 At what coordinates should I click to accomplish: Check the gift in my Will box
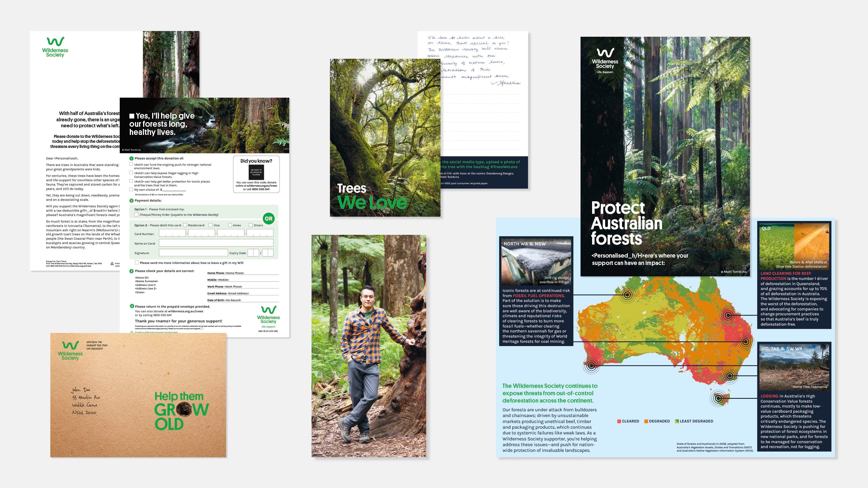(x=137, y=263)
